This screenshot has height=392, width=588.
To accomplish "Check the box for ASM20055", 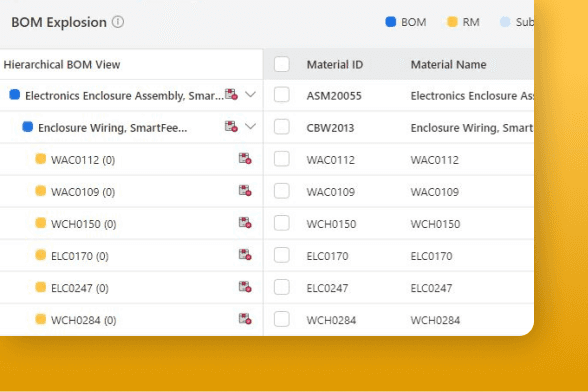I will click(282, 95).
